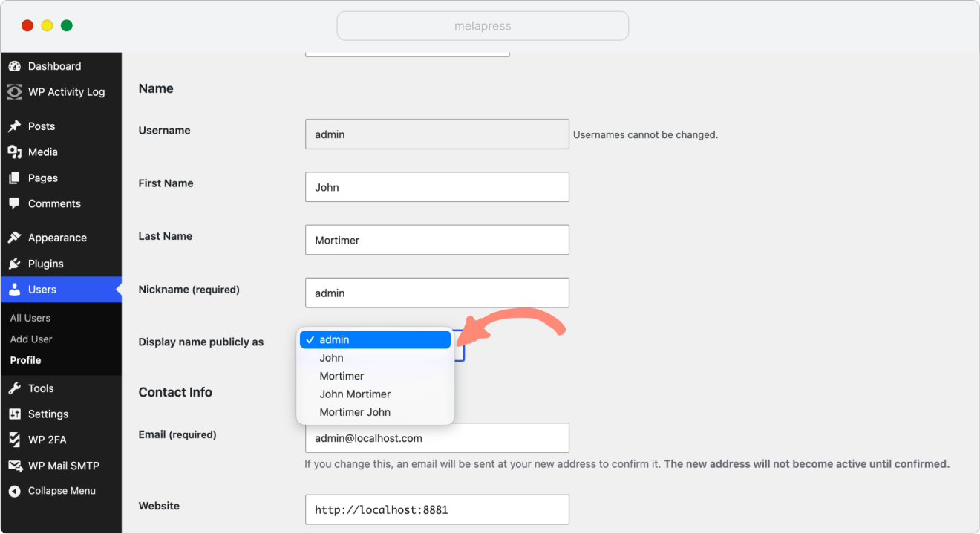Screen dimensions: 980x534
Task: Click Display name publicly as label
Action: coord(200,342)
